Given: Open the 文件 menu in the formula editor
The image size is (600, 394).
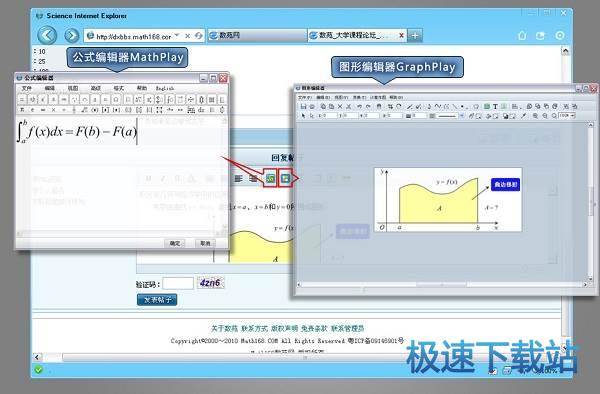Looking at the screenshot, I should click(26, 88).
